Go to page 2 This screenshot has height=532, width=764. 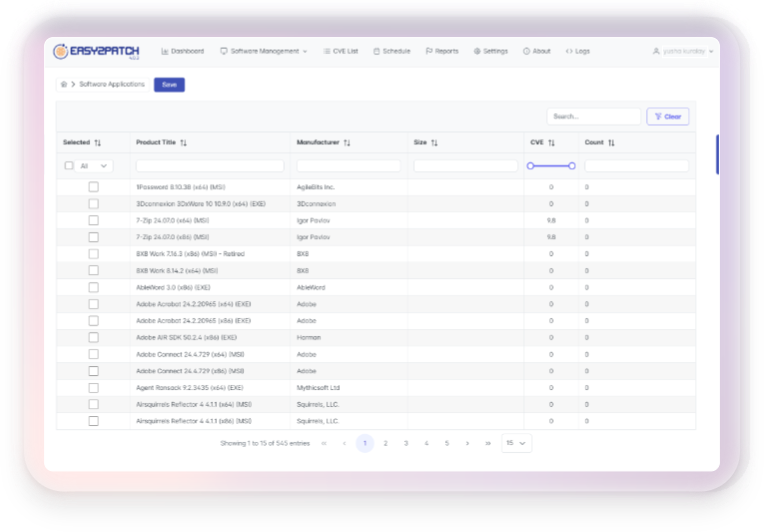385,443
